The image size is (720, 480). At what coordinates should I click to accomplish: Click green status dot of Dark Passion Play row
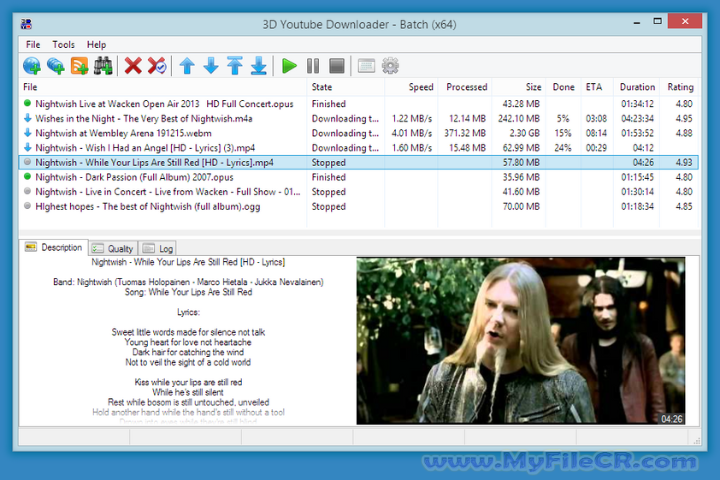(28, 176)
